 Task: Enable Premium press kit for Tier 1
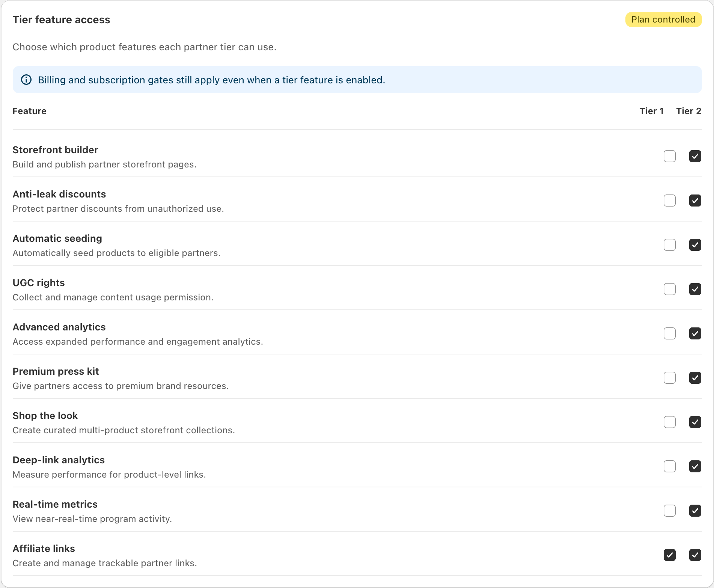670,378
